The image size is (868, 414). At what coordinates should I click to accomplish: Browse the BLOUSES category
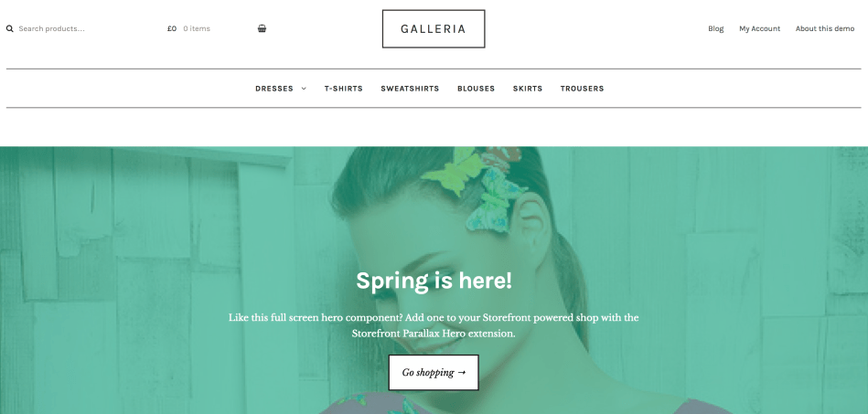476,89
